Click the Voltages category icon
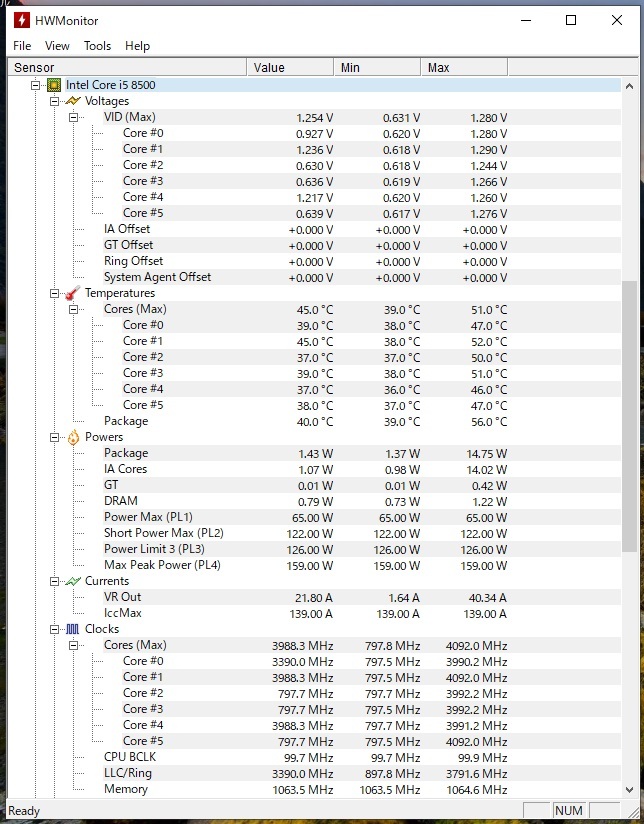Viewport: 644px width, 824px height. point(73,101)
